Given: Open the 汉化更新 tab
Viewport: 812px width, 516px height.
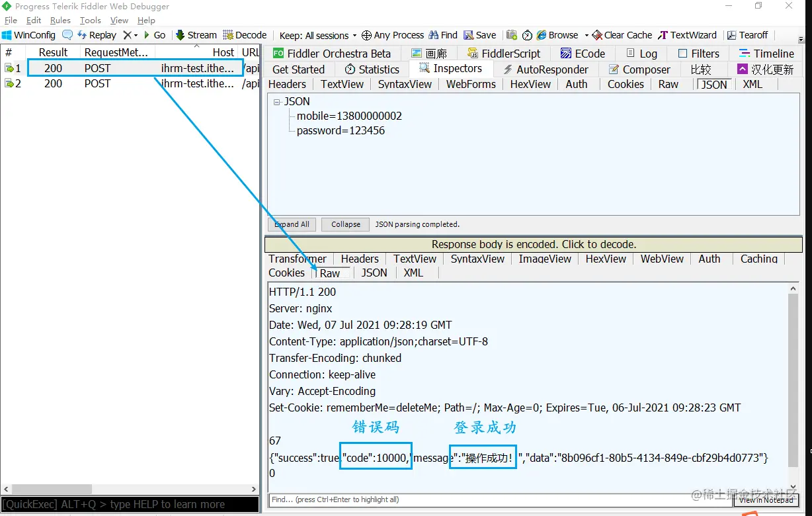Looking at the screenshot, I should pos(766,69).
